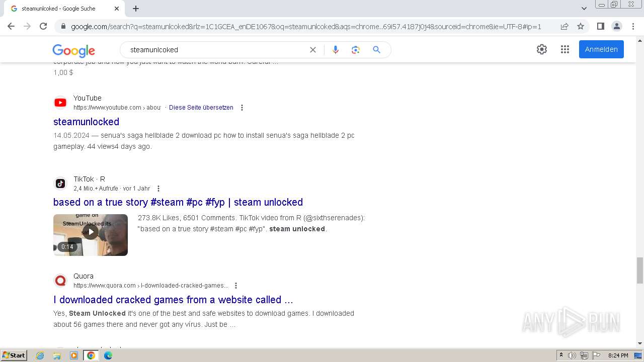Click the '2,4 Mio.+ Aufrufe' text

(96, 189)
